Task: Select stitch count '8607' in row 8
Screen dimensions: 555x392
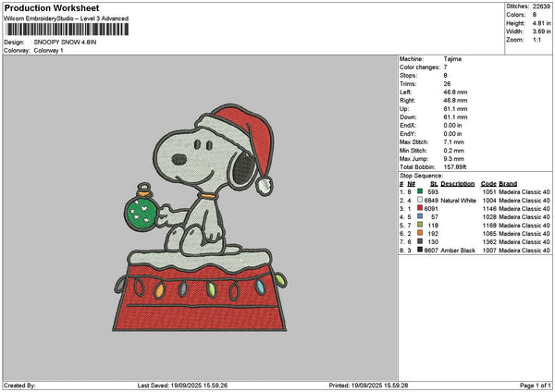Action: (x=431, y=251)
